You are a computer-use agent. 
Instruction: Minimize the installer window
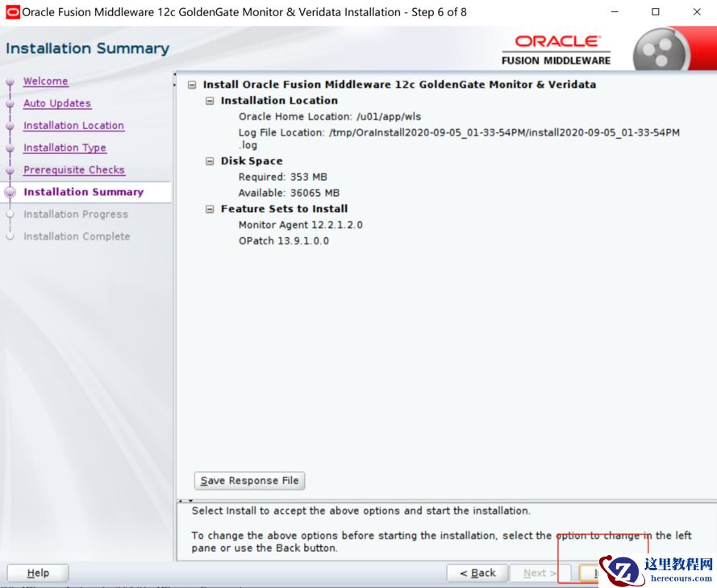615,12
